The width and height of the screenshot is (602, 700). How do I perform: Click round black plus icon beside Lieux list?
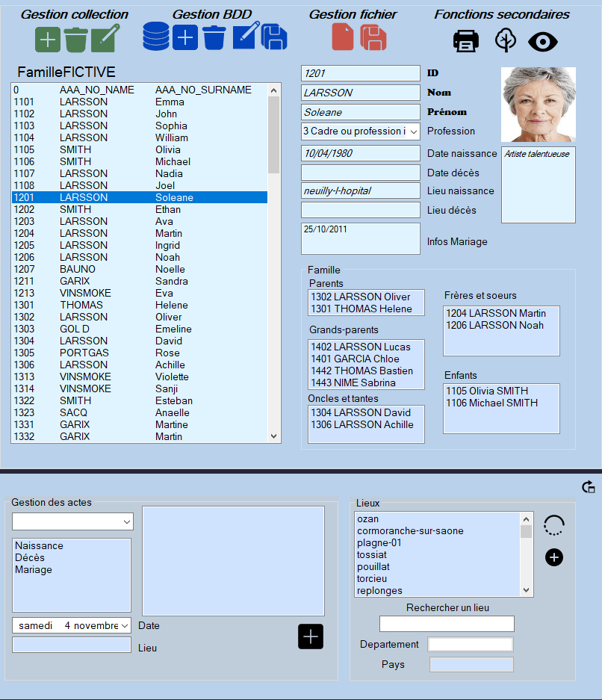554,557
